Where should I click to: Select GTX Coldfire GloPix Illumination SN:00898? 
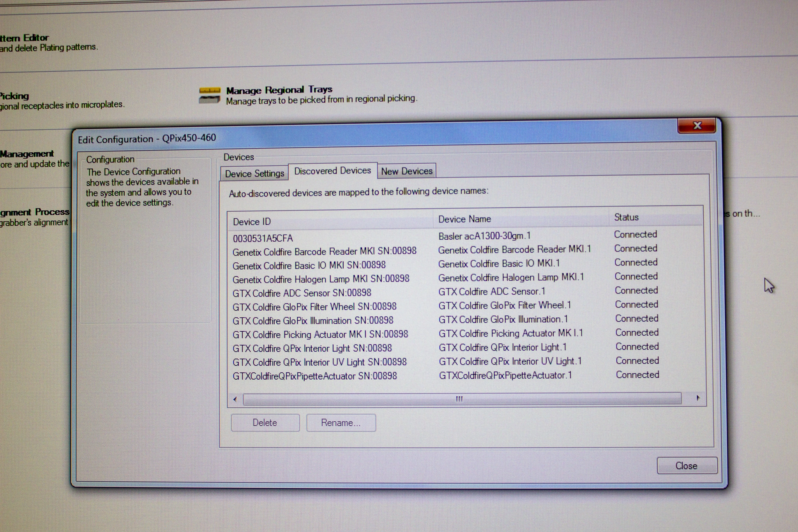pyautogui.click(x=313, y=321)
